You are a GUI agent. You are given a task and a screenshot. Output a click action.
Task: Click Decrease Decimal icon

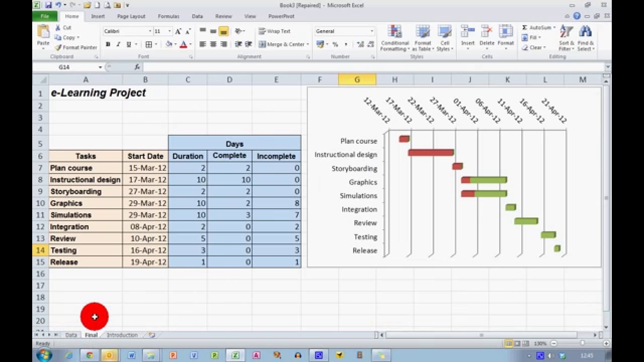tap(371, 44)
